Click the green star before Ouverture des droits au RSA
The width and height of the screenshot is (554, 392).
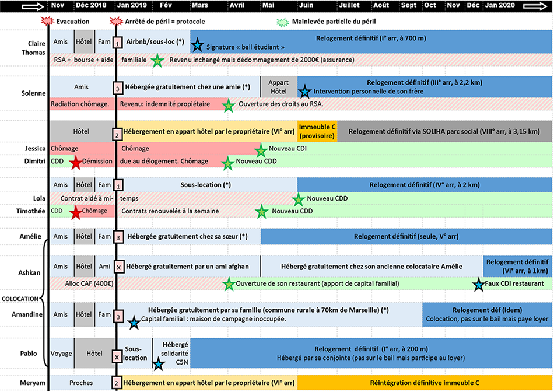230,105
